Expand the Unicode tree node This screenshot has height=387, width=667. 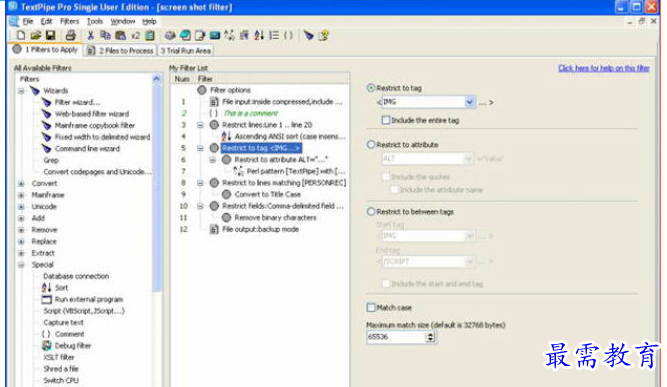click(x=21, y=207)
